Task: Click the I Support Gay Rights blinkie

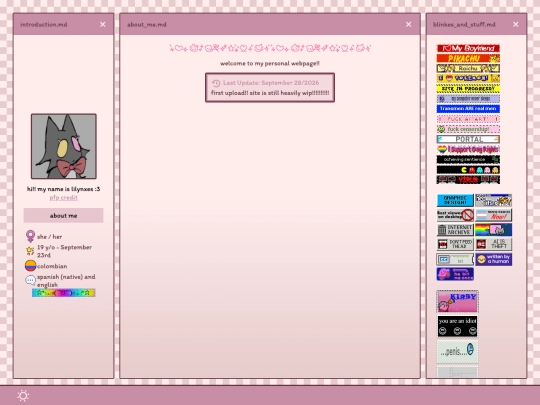Action: click(468, 149)
